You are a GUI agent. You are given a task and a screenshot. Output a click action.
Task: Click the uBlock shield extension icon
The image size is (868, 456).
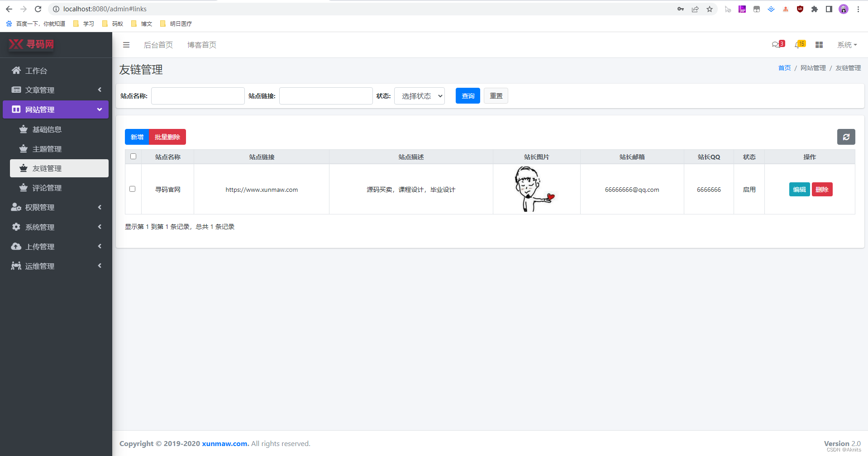click(x=800, y=9)
